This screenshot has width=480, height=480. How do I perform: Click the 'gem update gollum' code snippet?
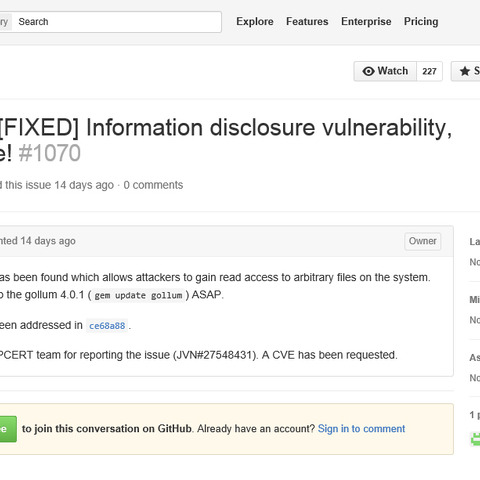[138, 295]
